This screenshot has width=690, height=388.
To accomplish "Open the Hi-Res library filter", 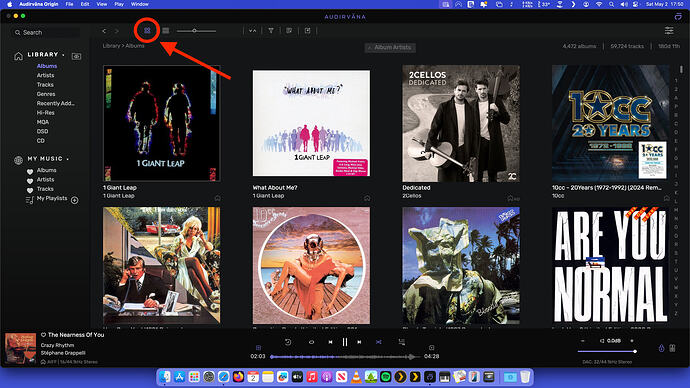I will [45, 113].
